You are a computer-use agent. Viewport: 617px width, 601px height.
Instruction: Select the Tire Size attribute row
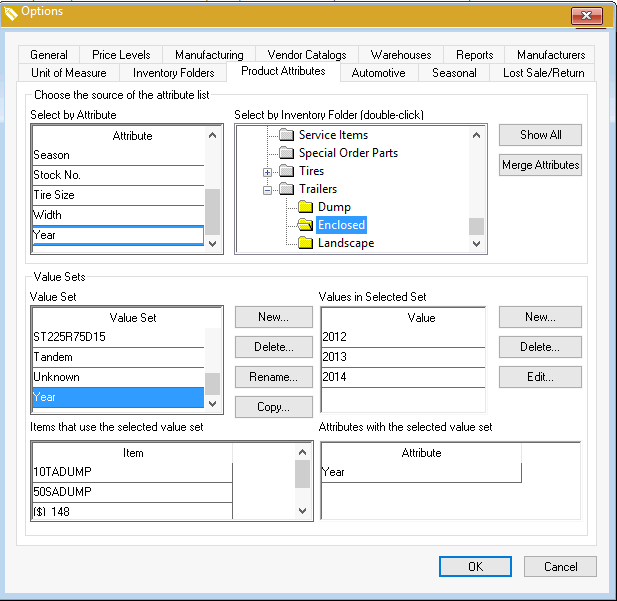[118, 196]
